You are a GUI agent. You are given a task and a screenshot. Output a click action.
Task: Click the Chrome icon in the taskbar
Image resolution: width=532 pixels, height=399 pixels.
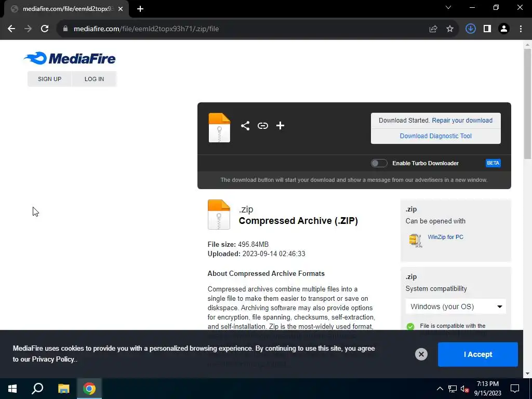coord(89,389)
